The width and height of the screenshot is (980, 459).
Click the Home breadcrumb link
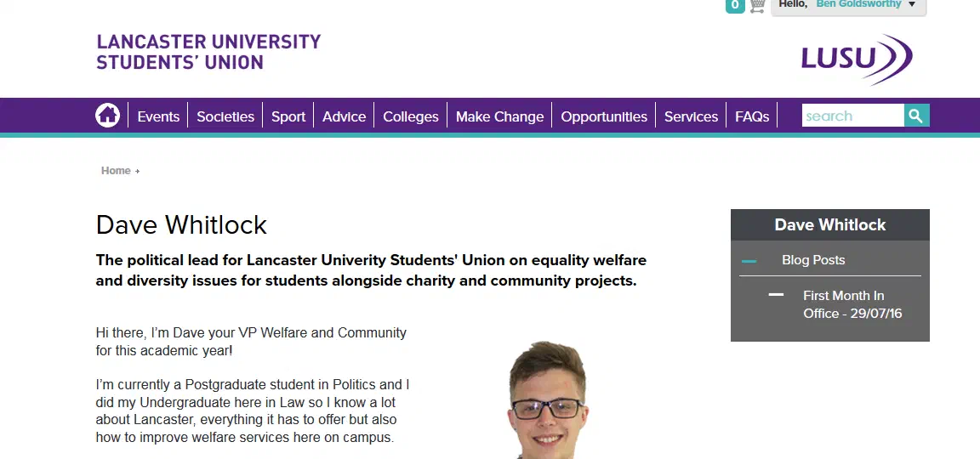click(x=116, y=171)
